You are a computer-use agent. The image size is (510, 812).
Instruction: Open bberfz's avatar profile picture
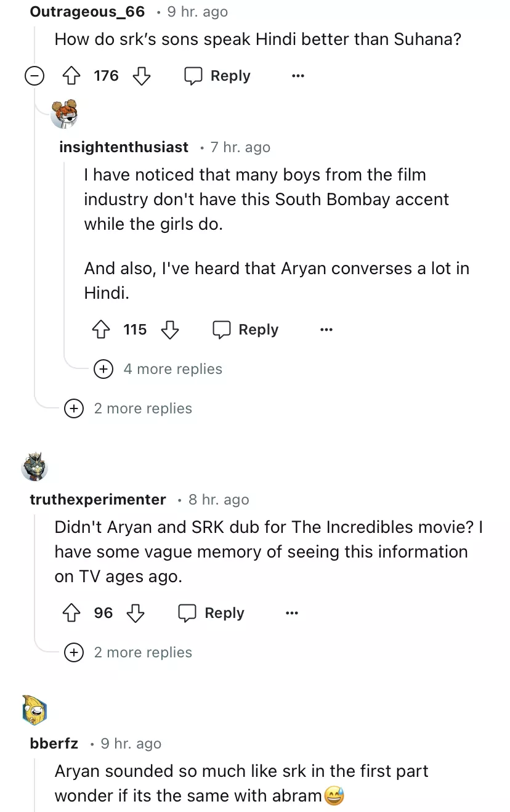34,709
